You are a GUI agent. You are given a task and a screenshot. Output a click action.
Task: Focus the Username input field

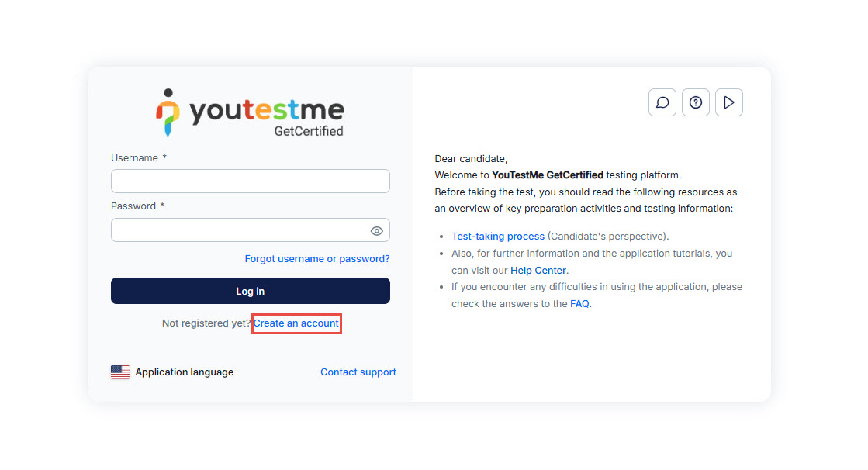pos(250,181)
